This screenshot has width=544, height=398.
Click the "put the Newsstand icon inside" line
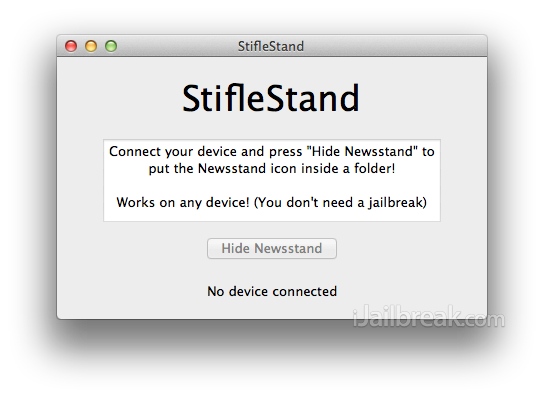click(x=272, y=169)
